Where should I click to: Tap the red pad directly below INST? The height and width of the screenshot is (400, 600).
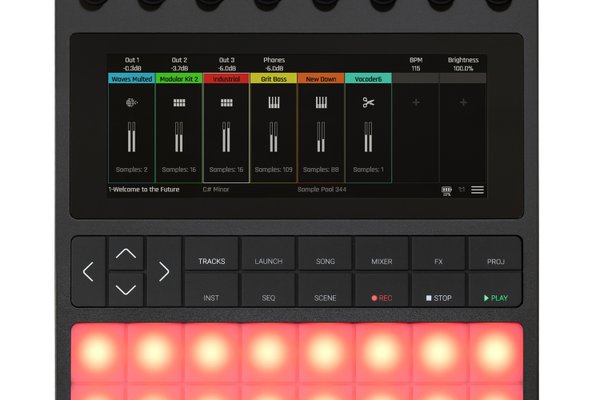click(x=212, y=352)
